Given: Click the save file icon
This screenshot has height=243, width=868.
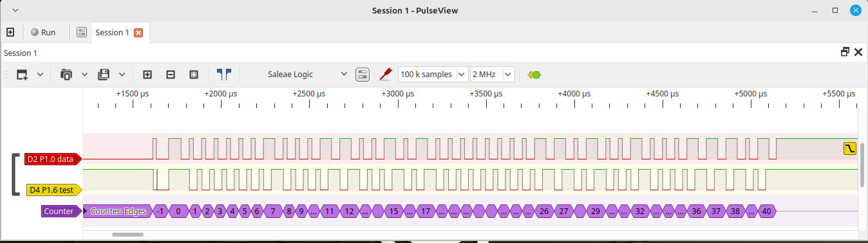Looking at the screenshot, I should tap(104, 74).
